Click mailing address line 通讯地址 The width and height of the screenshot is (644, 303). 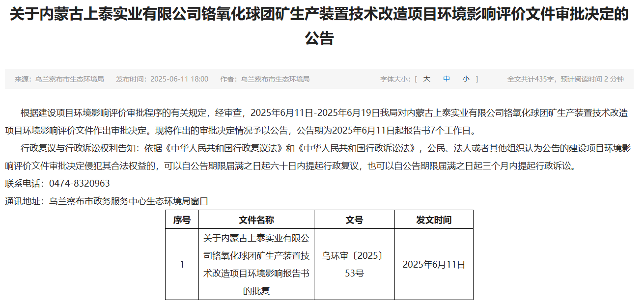(107, 201)
